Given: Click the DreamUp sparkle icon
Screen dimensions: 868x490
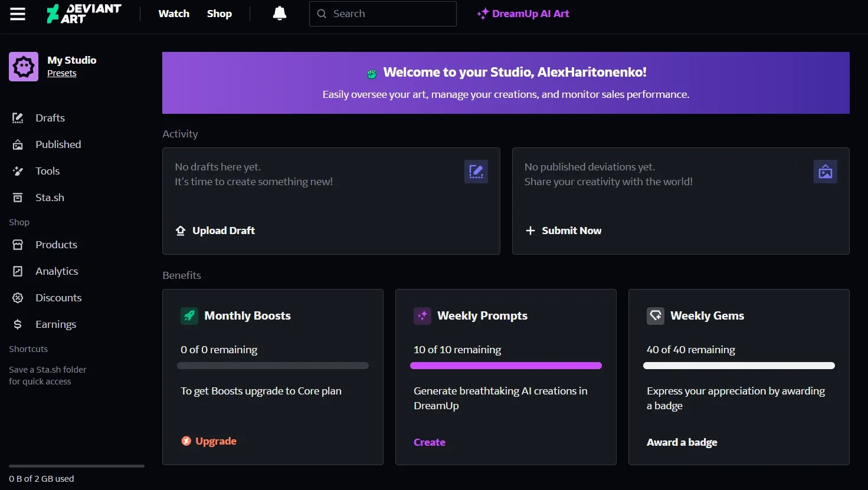Looking at the screenshot, I should [483, 14].
